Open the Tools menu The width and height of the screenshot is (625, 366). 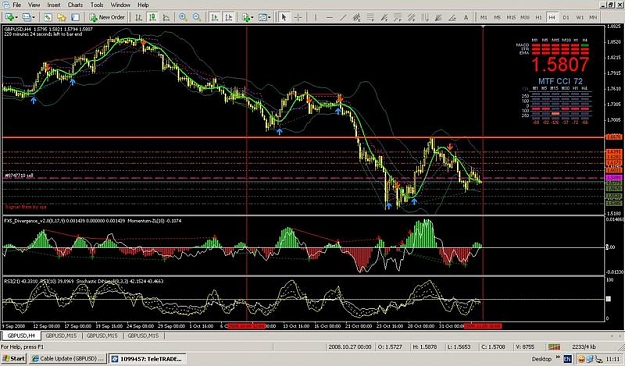click(x=96, y=5)
